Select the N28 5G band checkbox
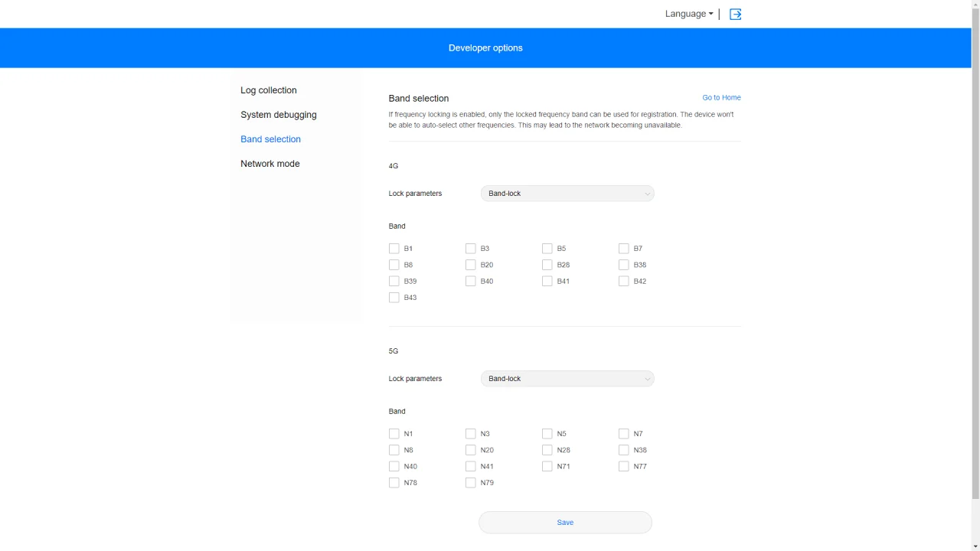This screenshot has height=551, width=980. (x=547, y=450)
